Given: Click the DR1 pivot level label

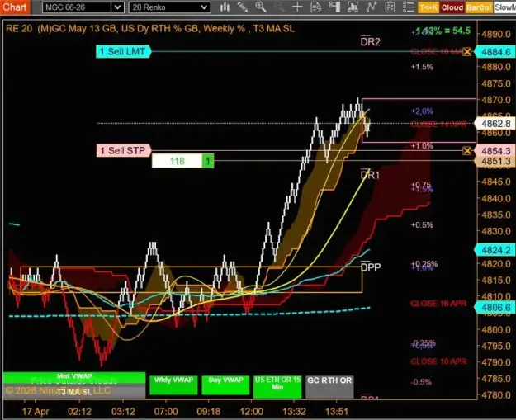Looking at the screenshot, I should tap(370, 175).
